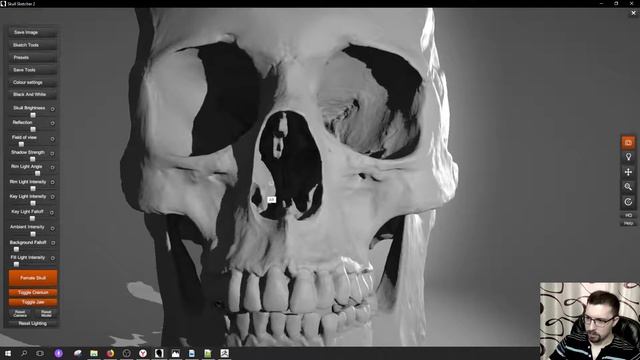Open taskbar search magnifier
The image size is (640, 360).
tap(24, 353)
